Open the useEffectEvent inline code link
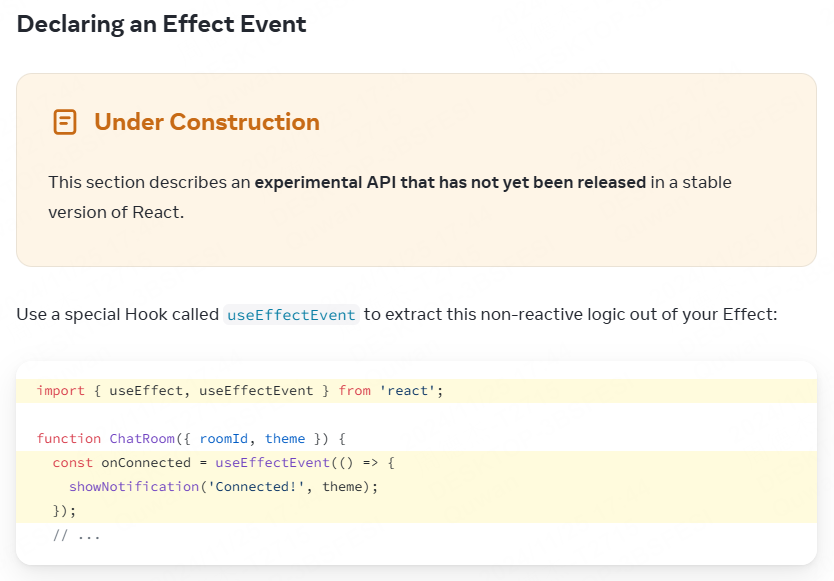The height and width of the screenshot is (581, 834). click(291, 315)
